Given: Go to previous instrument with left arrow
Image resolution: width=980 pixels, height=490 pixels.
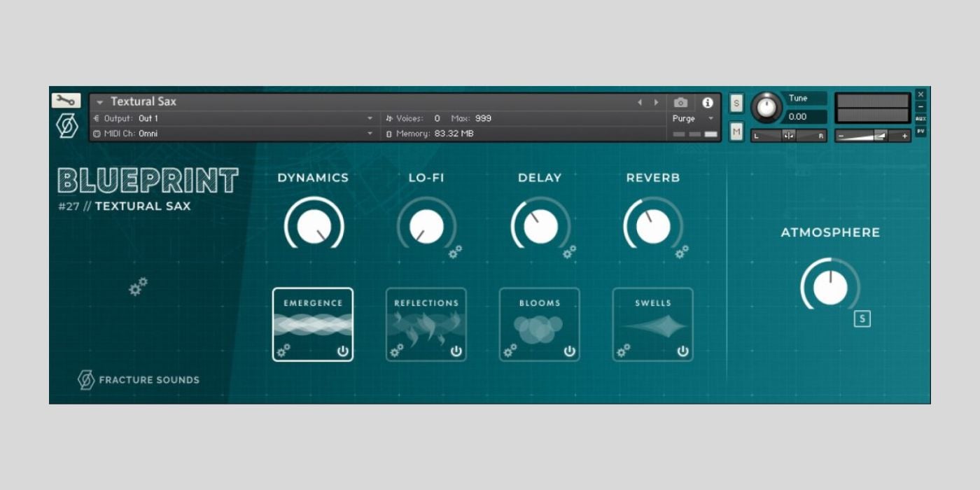Looking at the screenshot, I should pyautogui.click(x=639, y=102).
